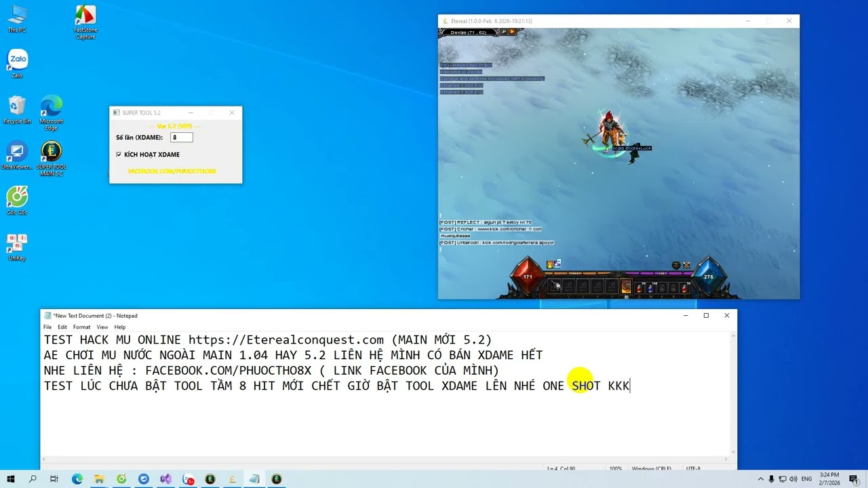Use the blue mana potion in W slot

(x=651, y=287)
